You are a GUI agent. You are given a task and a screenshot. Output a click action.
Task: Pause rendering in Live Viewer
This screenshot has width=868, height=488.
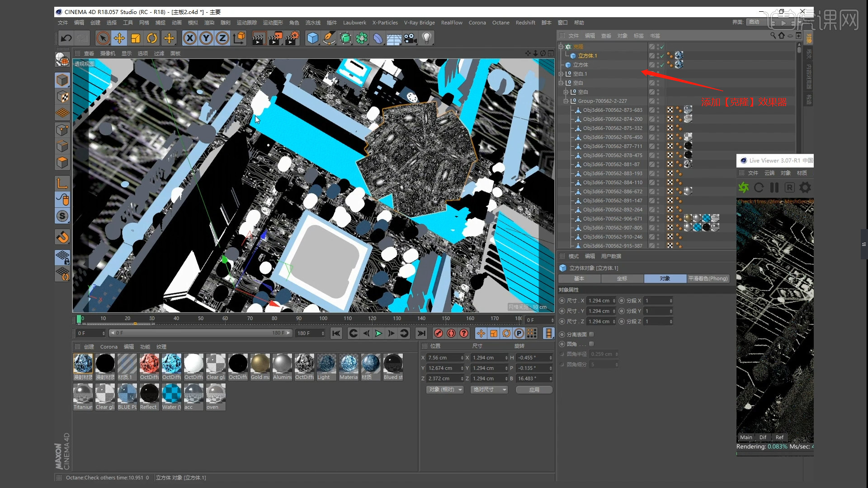774,188
